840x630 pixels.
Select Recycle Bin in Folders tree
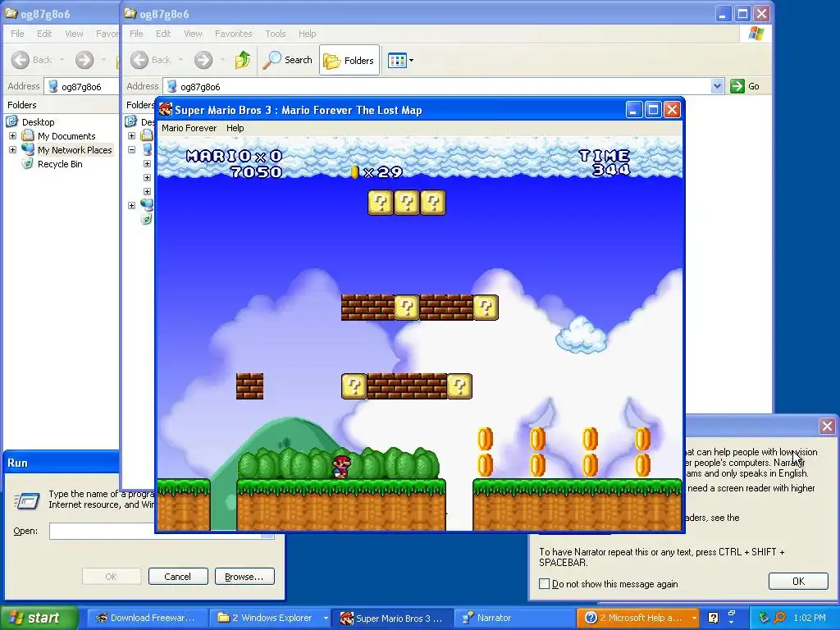[x=60, y=164]
